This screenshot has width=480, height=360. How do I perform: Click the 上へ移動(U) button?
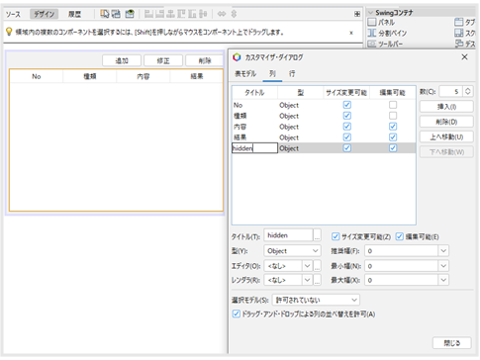[x=446, y=137]
